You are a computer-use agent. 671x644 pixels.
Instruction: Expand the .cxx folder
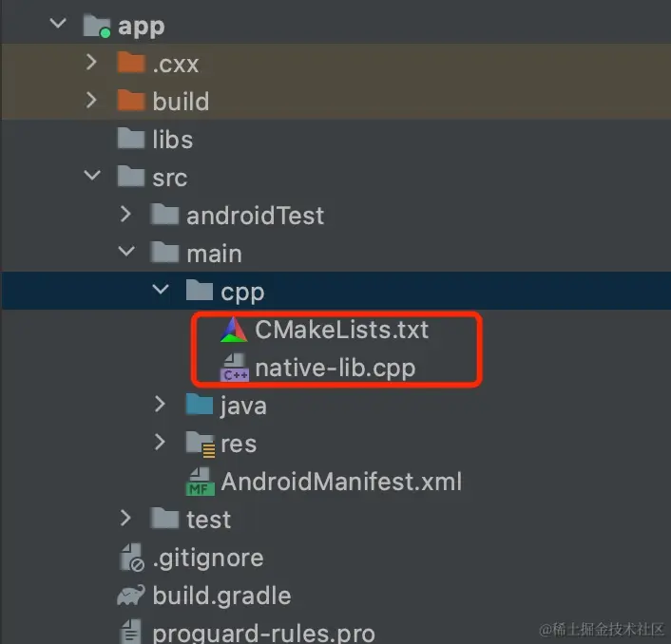91,63
